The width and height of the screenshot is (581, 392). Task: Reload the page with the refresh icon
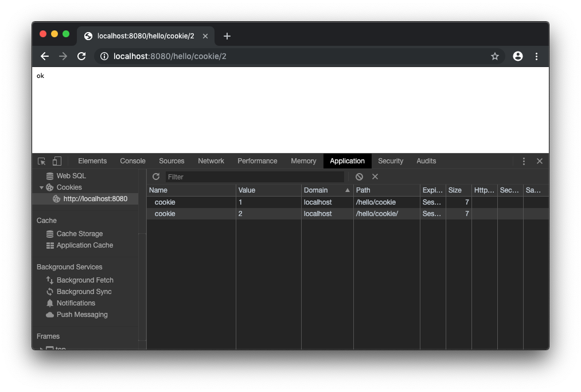[x=81, y=56]
